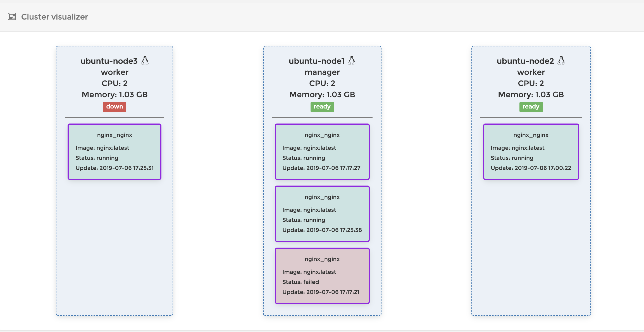Image resolution: width=644 pixels, height=332 pixels.
Task: Open the nginx task on ubuntu-node2
Action: click(x=531, y=151)
